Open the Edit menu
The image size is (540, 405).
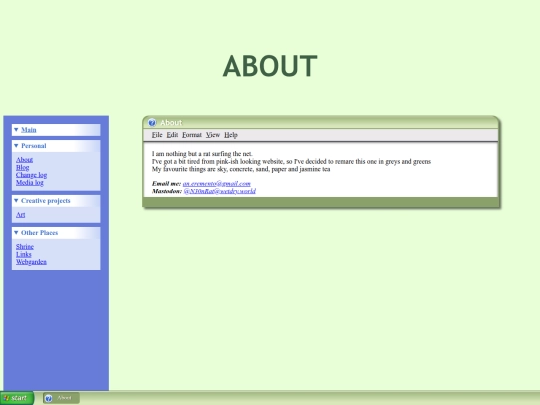coord(172,135)
